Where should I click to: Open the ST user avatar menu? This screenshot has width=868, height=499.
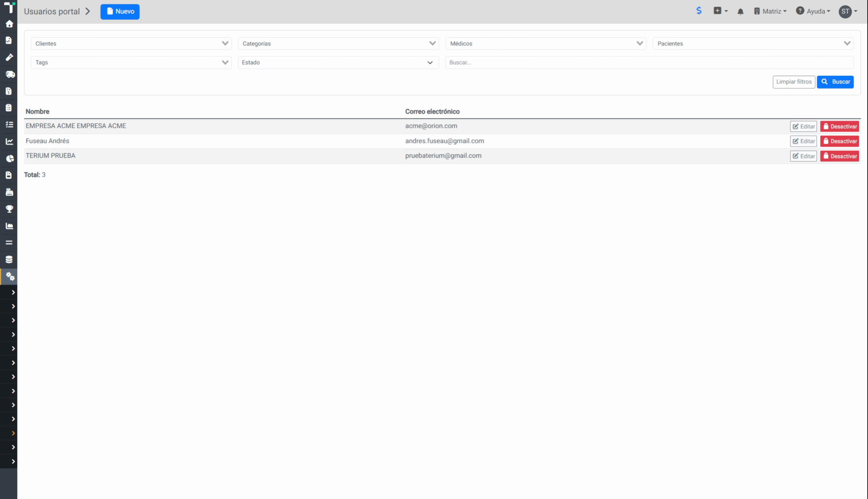[848, 11]
